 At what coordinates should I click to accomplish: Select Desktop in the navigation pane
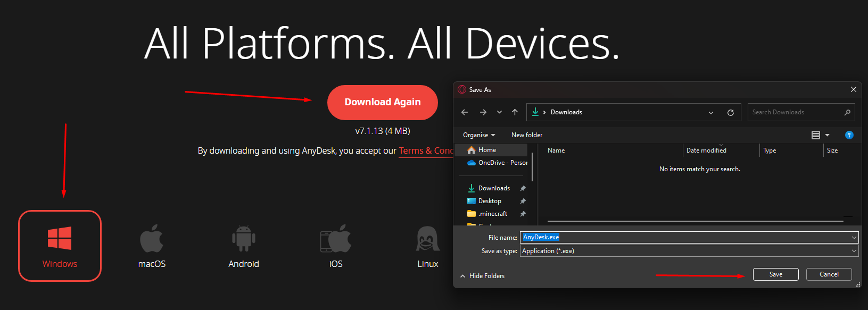(490, 201)
